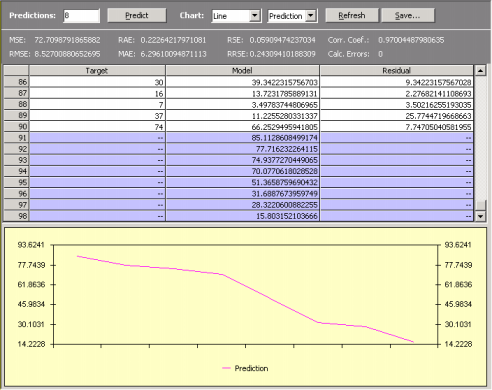This screenshot has height=390, width=492.
Task: Click the MSE value 72.7098791865882
Action: point(67,40)
